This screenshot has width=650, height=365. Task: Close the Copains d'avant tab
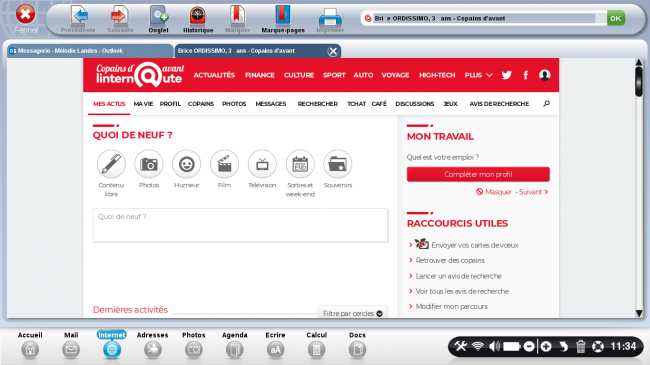point(333,51)
